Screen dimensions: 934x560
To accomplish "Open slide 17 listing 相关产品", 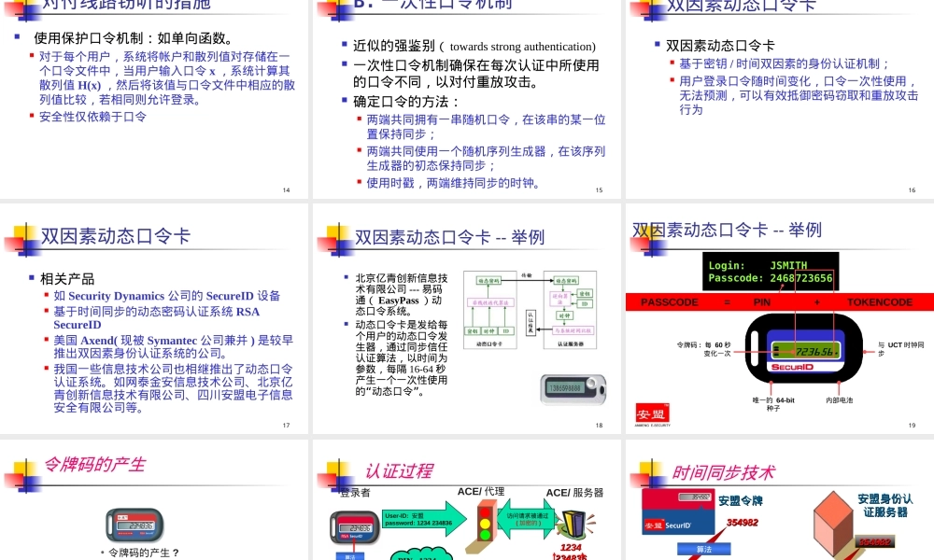I will tap(154, 318).
